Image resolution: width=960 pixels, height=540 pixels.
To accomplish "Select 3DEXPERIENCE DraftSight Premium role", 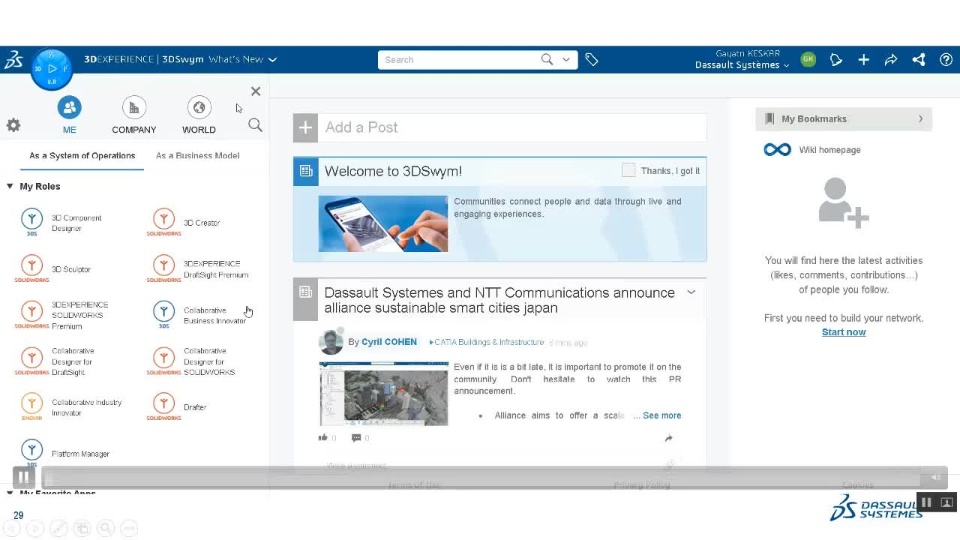I will (198, 269).
